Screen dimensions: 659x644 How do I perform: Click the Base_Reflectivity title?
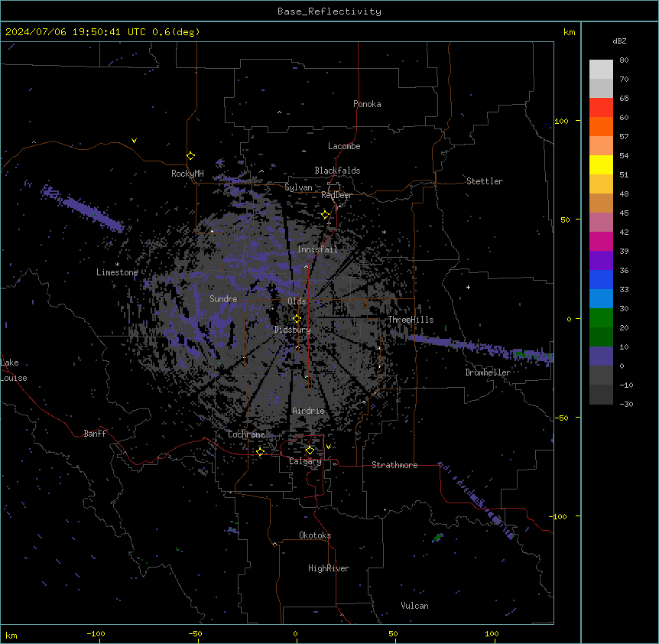click(x=329, y=11)
